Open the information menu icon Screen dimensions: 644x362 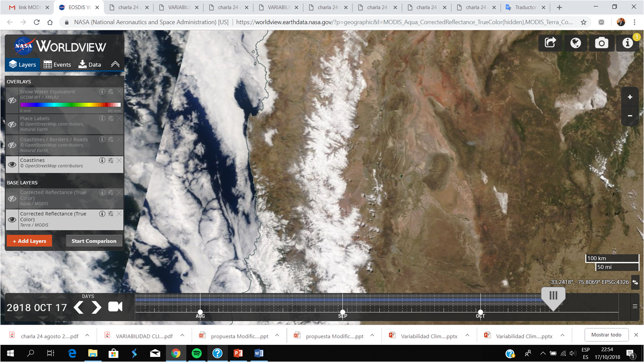[x=627, y=43]
